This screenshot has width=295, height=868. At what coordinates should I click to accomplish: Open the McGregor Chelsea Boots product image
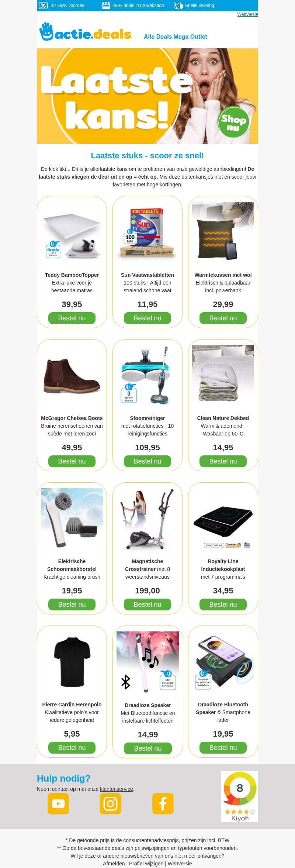click(x=72, y=376)
